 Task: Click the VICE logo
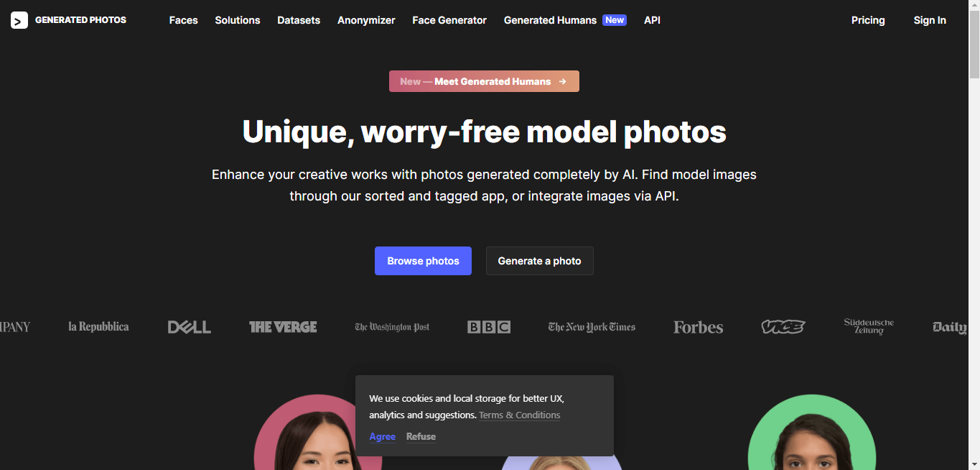click(783, 327)
